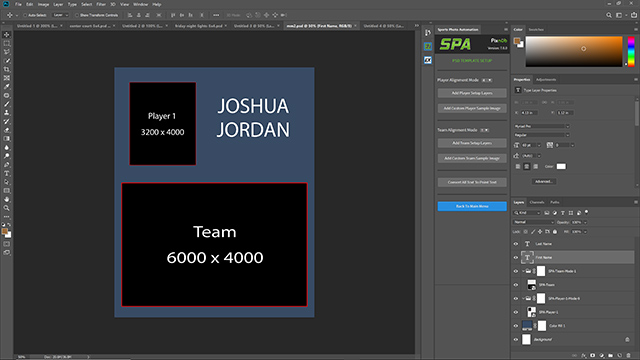Open the layer blend mode Normal dropdown
Screen dimensions: 640x360
pyautogui.click(x=533, y=222)
